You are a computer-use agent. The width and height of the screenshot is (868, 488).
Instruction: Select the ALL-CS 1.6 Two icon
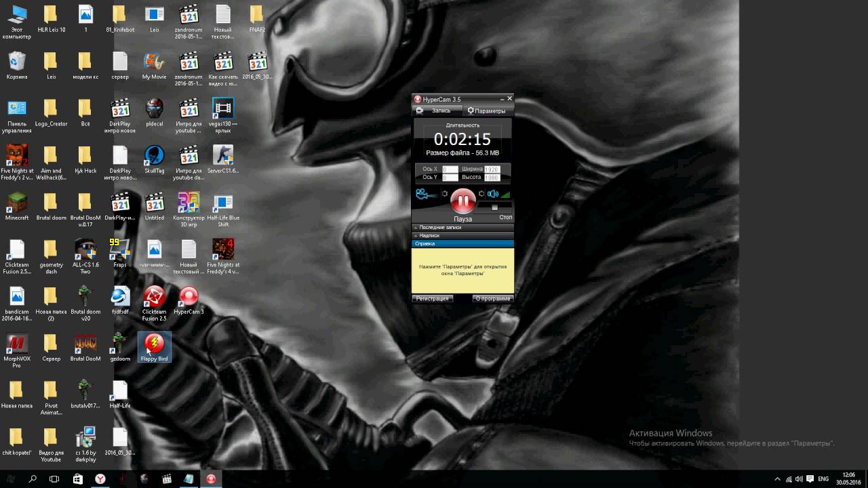(85, 256)
